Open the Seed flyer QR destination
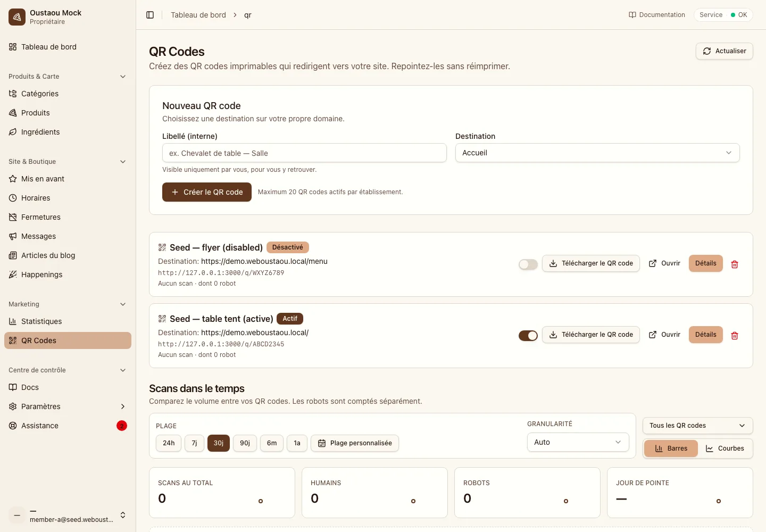The height and width of the screenshot is (532, 766). pos(664,263)
